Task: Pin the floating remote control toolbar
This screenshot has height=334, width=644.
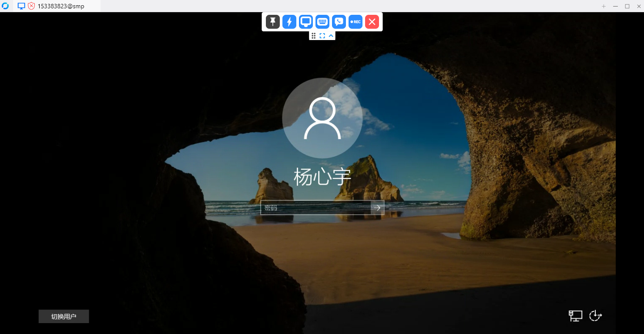Action: (x=273, y=22)
